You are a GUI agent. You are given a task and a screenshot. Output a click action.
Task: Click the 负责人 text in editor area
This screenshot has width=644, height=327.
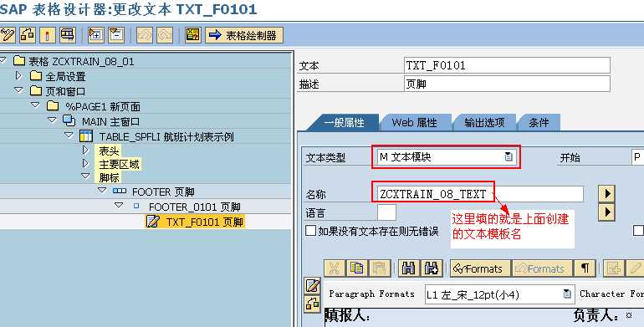pyautogui.click(x=596, y=315)
